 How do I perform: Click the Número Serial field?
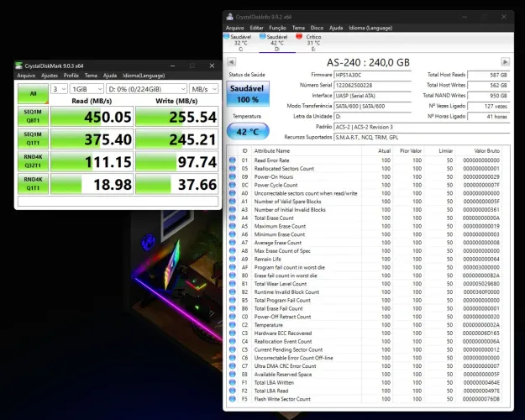click(x=373, y=86)
